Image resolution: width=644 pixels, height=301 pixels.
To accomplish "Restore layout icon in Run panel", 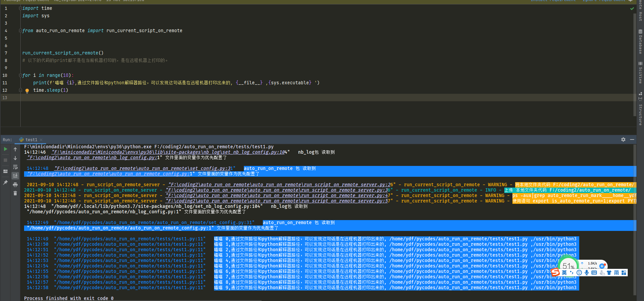I will [5, 171].
